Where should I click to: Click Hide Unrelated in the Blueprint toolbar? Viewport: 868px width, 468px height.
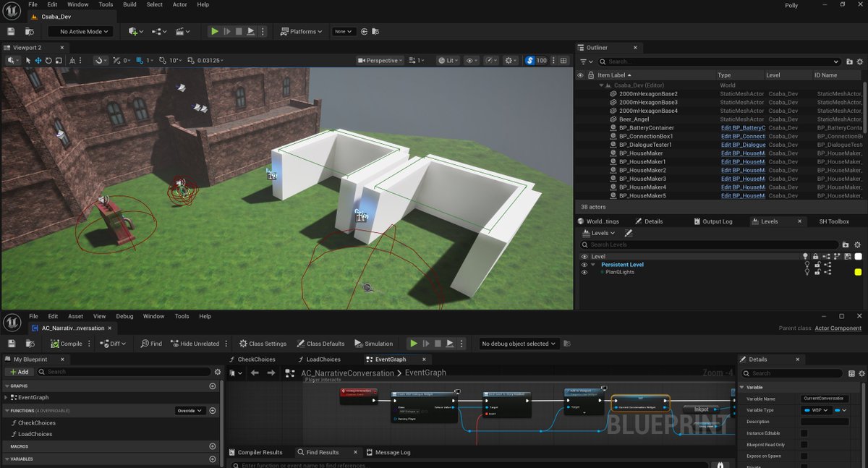[x=195, y=344]
